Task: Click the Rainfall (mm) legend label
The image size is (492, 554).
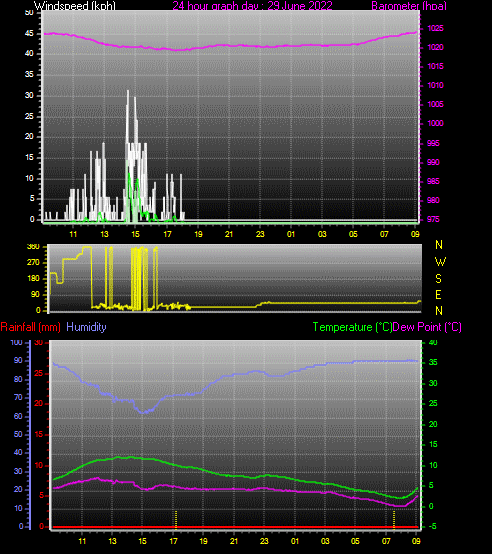Action: click(x=30, y=327)
